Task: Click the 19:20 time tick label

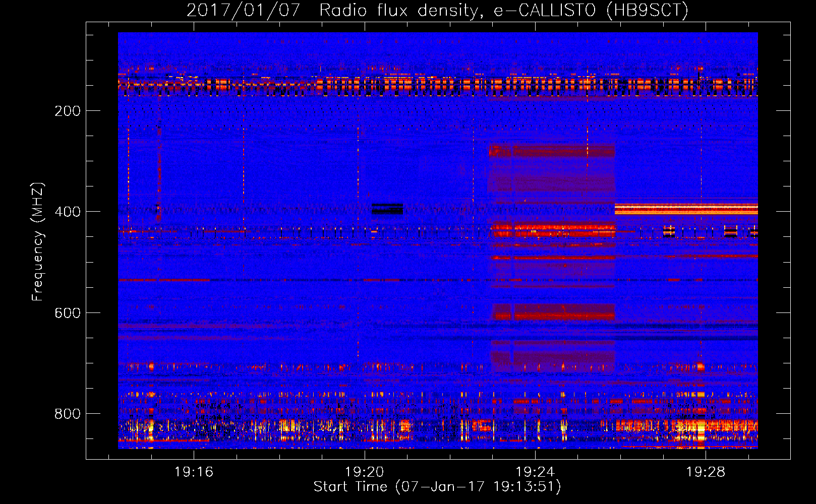Action: [364, 472]
